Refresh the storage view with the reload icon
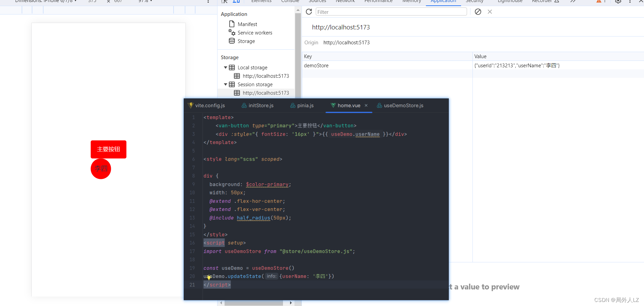 pyautogui.click(x=309, y=12)
